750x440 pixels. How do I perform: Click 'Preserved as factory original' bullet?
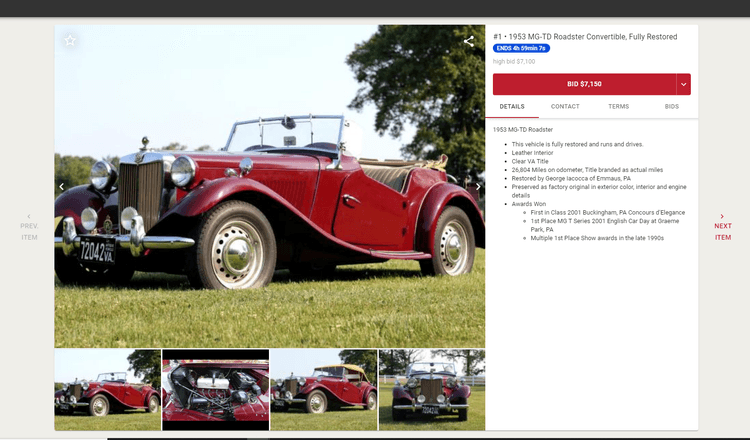tap(599, 191)
